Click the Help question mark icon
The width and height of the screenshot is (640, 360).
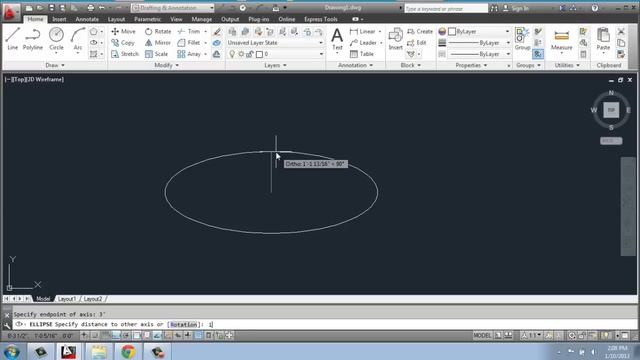pos(595,8)
